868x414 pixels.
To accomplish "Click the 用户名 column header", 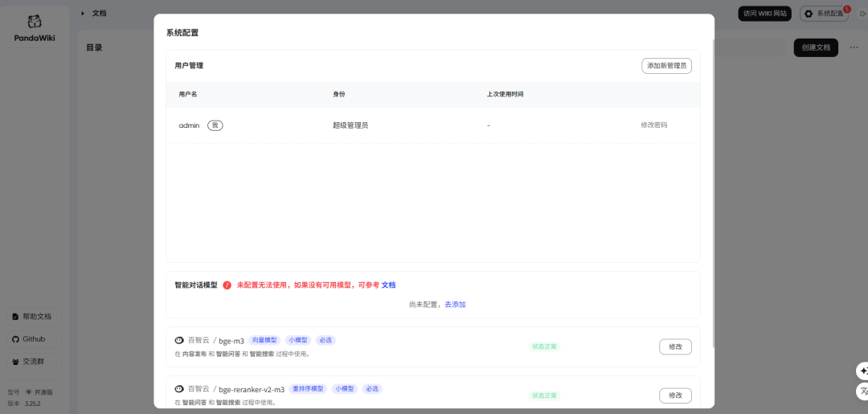I will pyautogui.click(x=188, y=94).
